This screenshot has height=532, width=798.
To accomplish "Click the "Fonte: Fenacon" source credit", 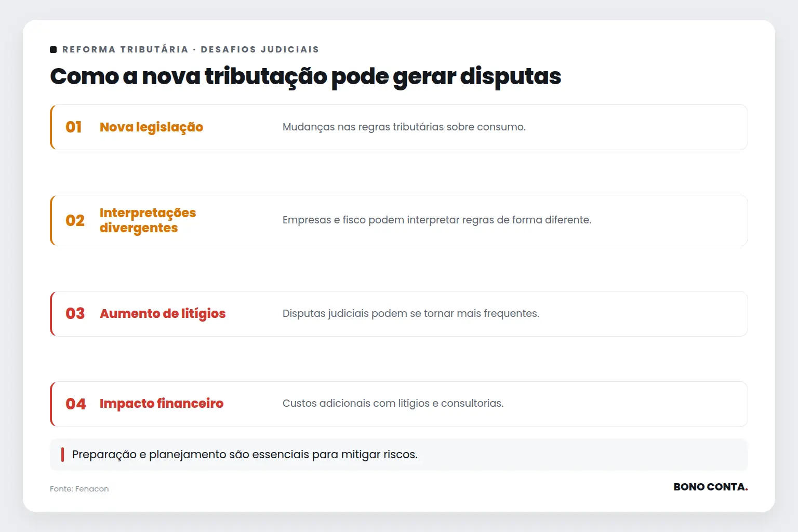I will pyautogui.click(x=79, y=489).
